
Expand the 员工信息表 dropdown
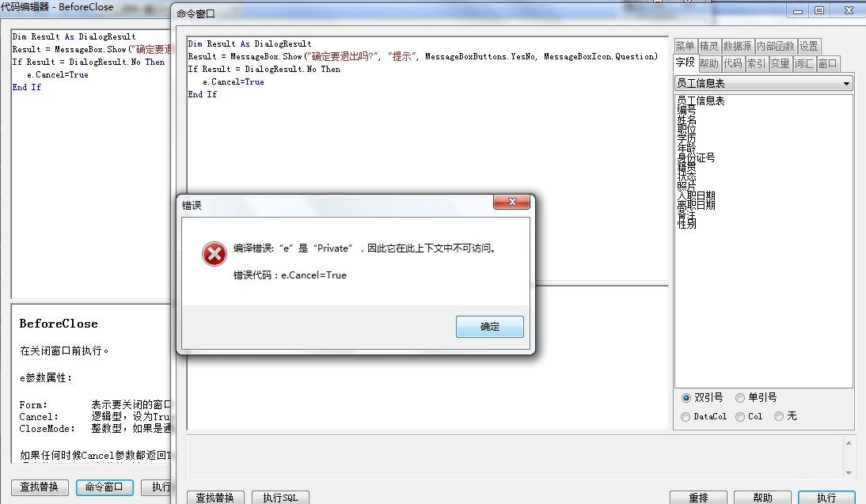coord(846,83)
